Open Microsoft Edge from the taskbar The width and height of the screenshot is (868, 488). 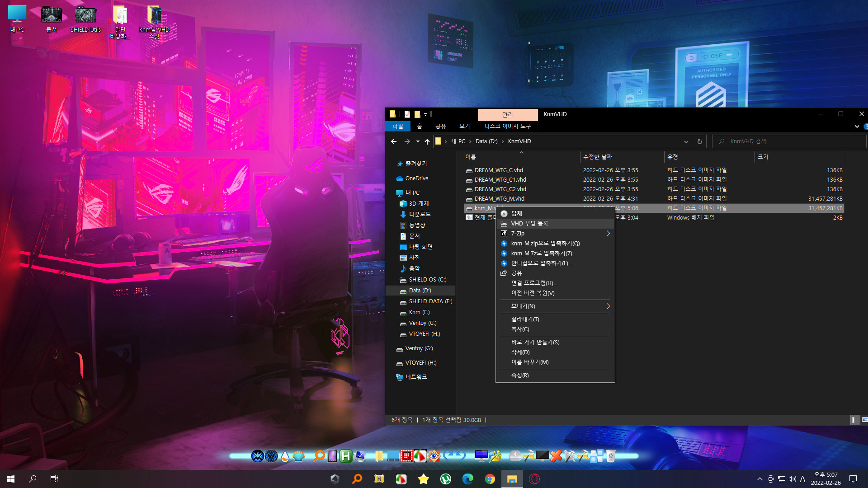[468, 479]
